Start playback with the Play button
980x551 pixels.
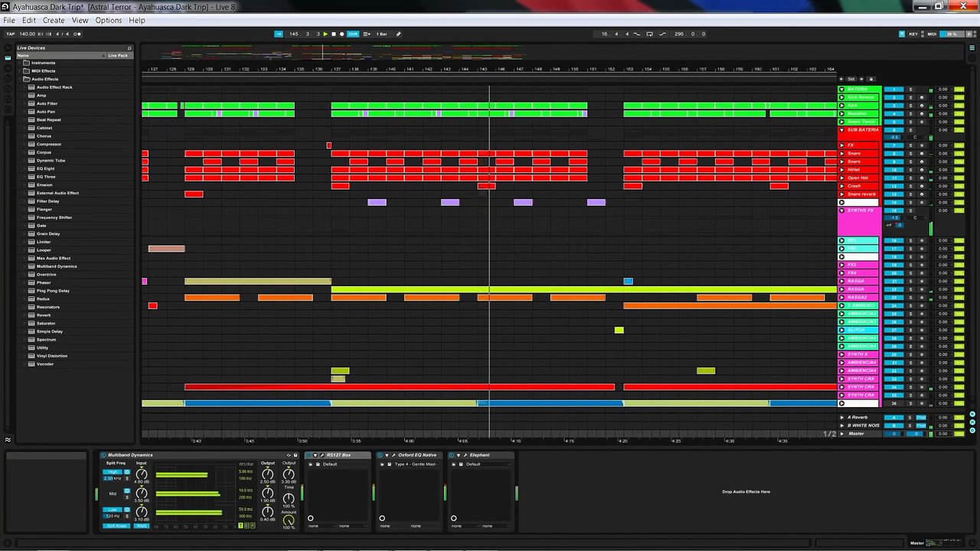click(325, 34)
